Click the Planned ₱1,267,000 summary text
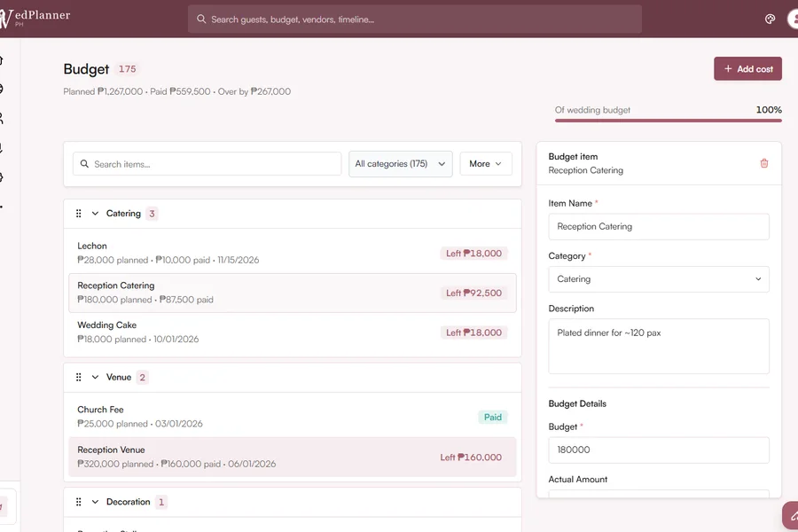The image size is (798, 532). 103,91
